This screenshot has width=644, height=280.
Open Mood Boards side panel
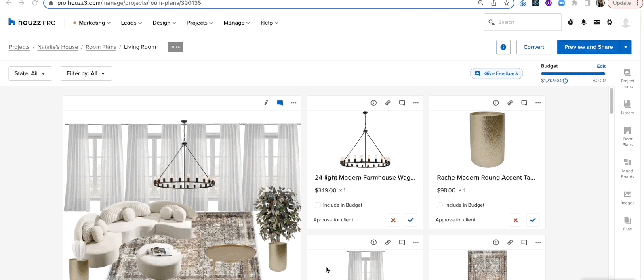pos(627,168)
